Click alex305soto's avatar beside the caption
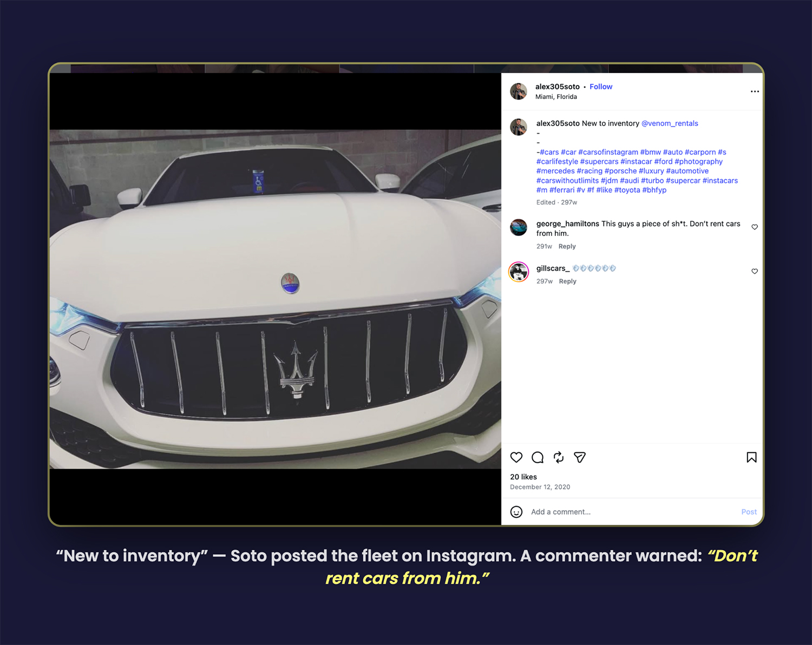Image resolution: width=812 pixels, height=645 pixels. pos(519,127)
